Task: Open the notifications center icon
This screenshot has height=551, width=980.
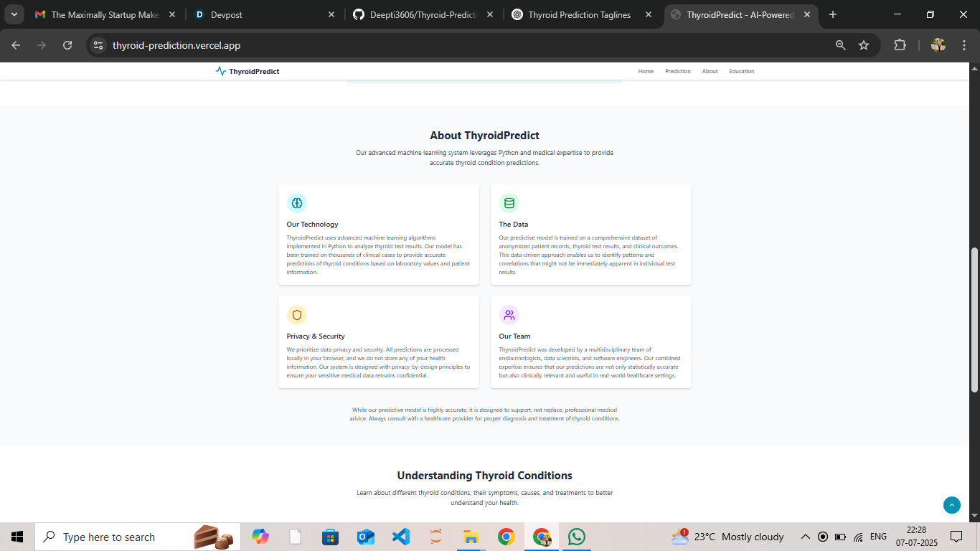Action: pyautogui.click(x=956, y=537)
